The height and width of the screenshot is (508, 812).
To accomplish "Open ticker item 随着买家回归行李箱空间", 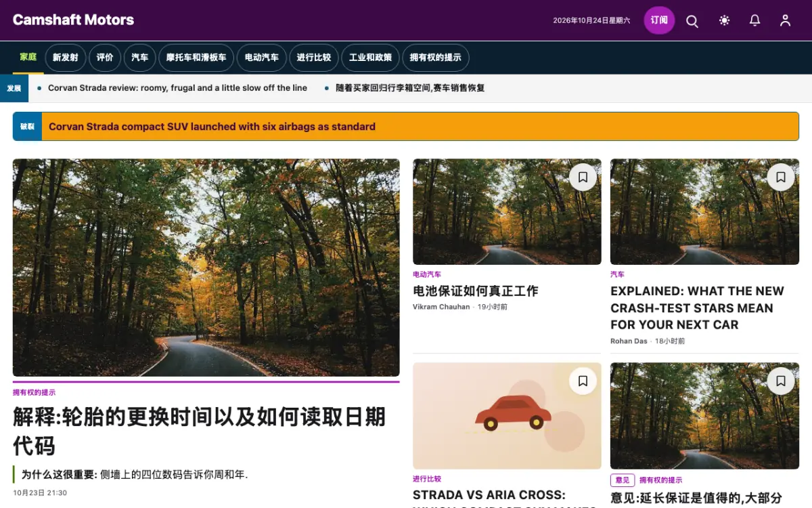I will 410,88.
